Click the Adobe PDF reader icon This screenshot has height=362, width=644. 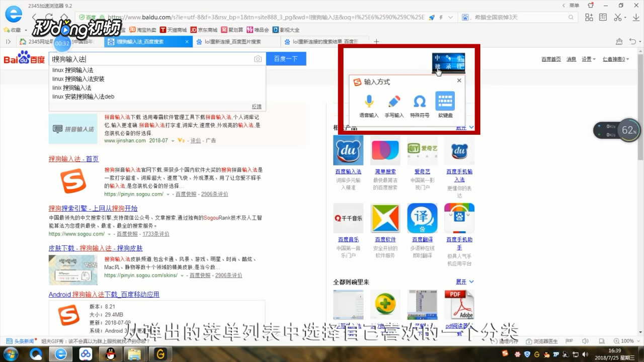(459, 305)
